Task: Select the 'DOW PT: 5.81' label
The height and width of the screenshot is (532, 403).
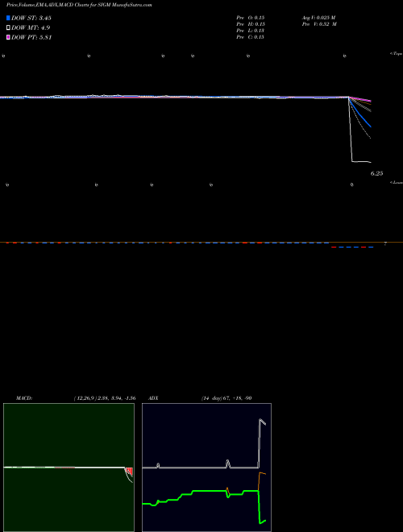Action: (31, 37)
